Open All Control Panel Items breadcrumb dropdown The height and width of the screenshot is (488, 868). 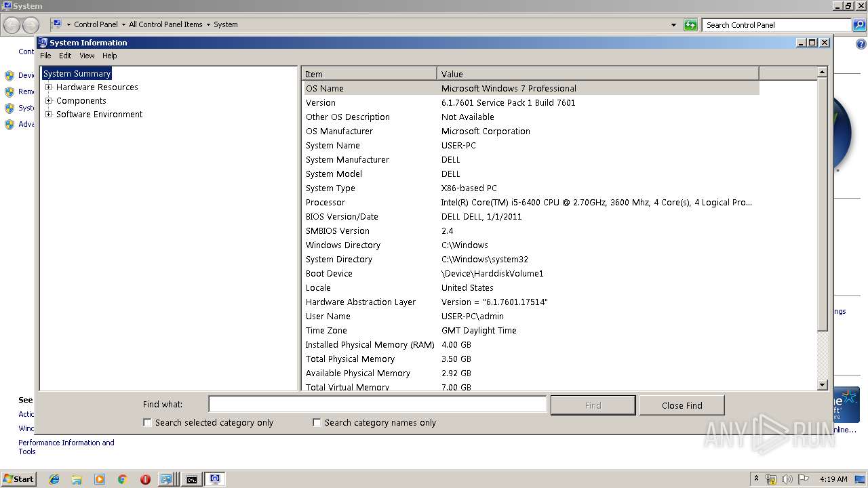[x=208, y=24]
